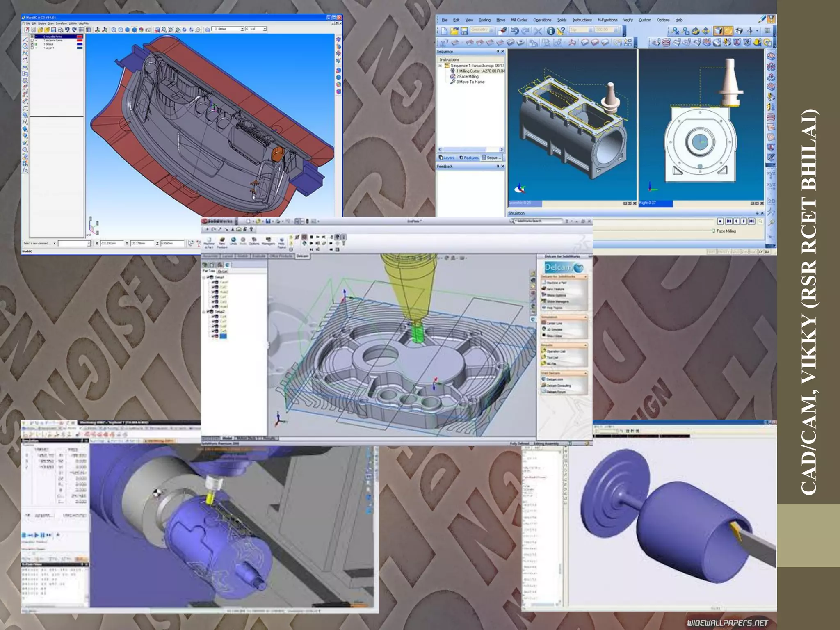Click play forward in Simulation panel
840x630 pixels.
click(744, 221)
